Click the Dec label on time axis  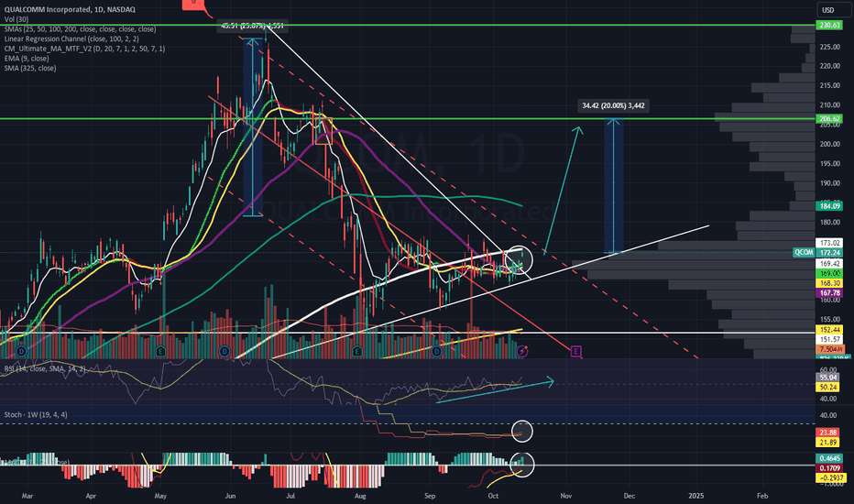(630, 496)
